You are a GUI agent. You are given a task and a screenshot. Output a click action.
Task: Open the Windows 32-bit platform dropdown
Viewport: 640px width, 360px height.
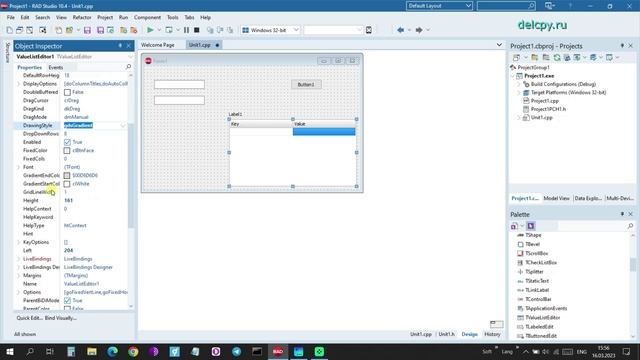pyautogui.click(x=296, y=30)
